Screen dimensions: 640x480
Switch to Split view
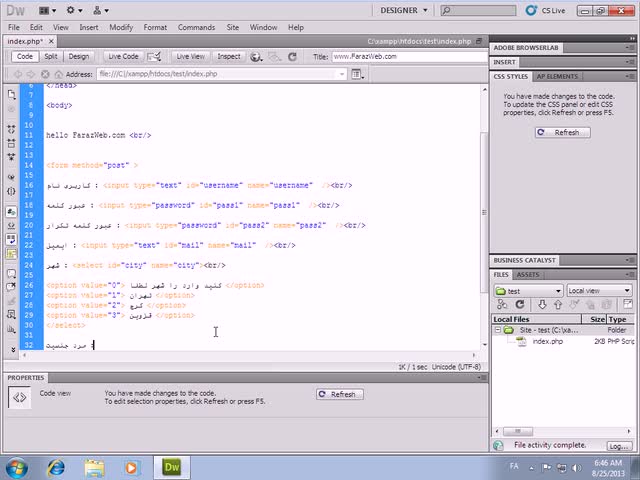click(50, 57)
